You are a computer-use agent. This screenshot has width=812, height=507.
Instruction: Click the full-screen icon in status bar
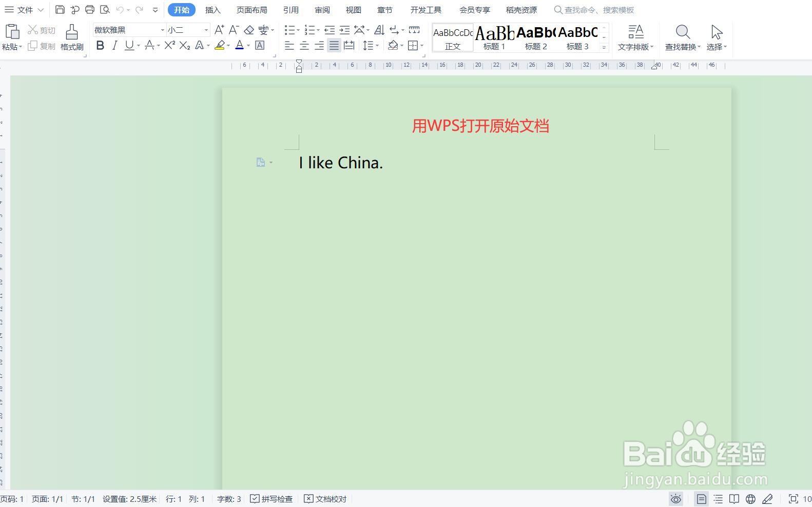point(794,499)
